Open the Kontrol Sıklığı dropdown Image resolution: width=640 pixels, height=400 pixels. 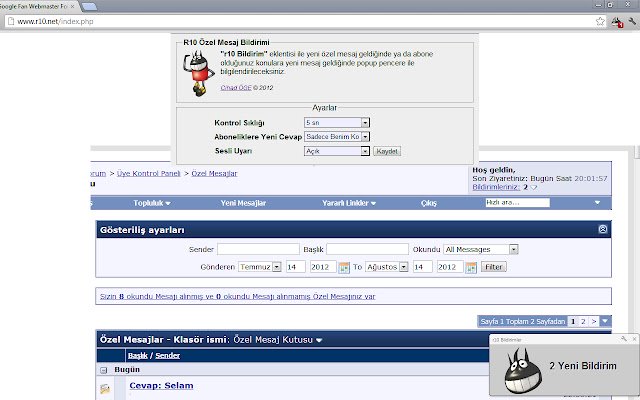tap(337, 122)
